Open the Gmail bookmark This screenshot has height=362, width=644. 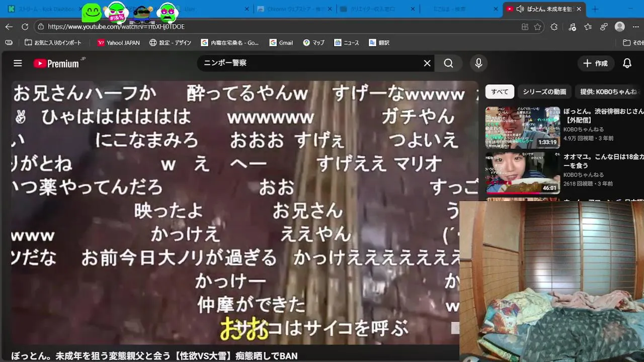pyautogui.click(x=281, y=43)
